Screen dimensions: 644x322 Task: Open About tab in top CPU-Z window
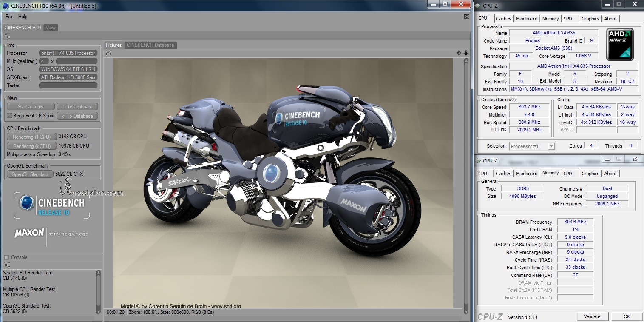tap(610, 19)
